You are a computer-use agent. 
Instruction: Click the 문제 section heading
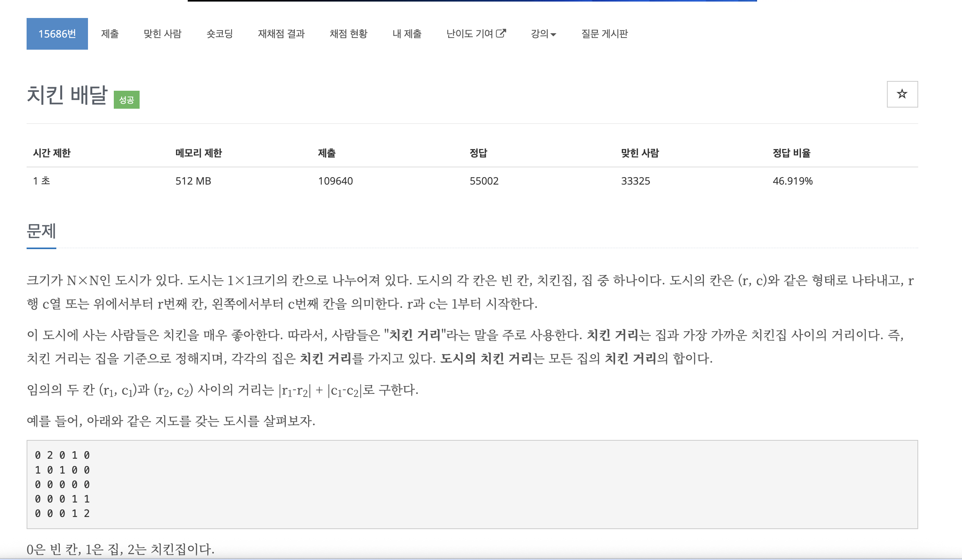(x=41, y=231)
